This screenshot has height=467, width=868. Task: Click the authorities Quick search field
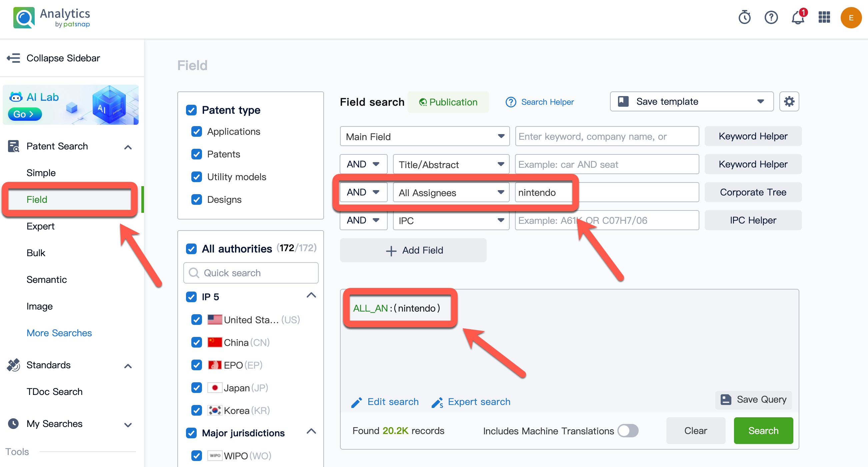(x=251, y=273)
